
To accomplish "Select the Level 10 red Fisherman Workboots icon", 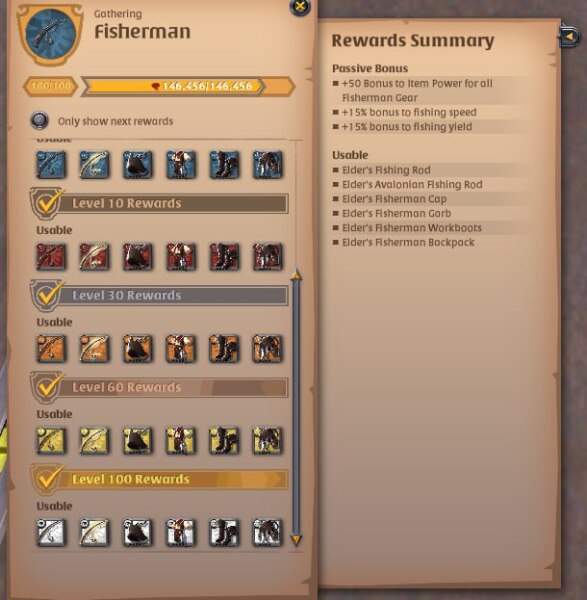I will pyautogui.click(x=224, y=256).
